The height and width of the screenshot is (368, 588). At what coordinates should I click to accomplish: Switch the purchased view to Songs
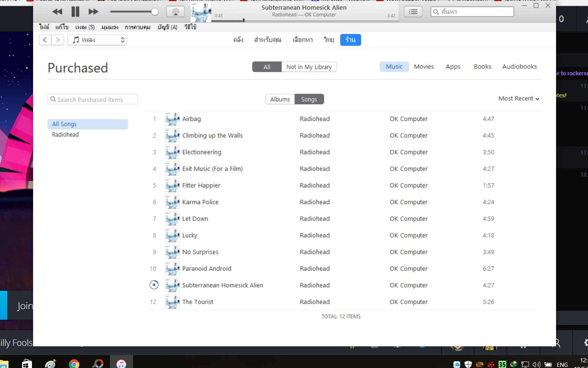click(x=309, y=99)
